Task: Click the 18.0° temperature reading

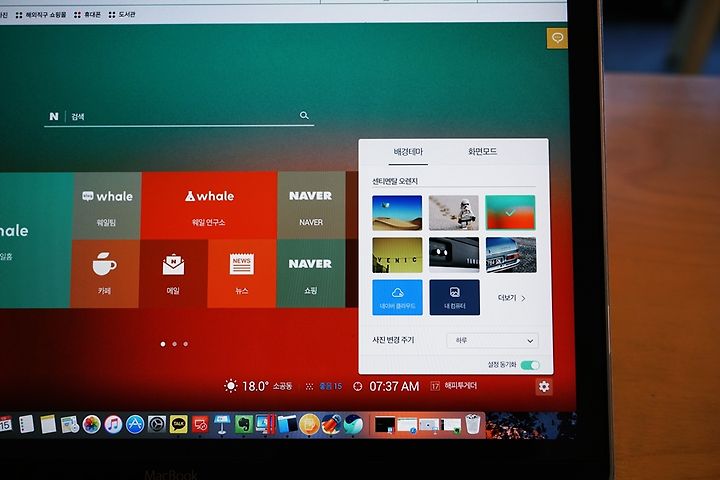Action: (255, 386)
